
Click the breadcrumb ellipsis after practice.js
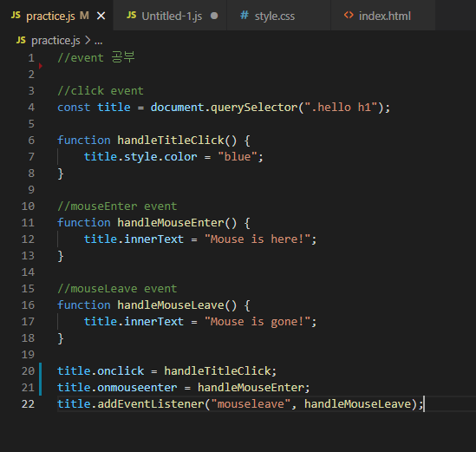click(x=98, y=42)
